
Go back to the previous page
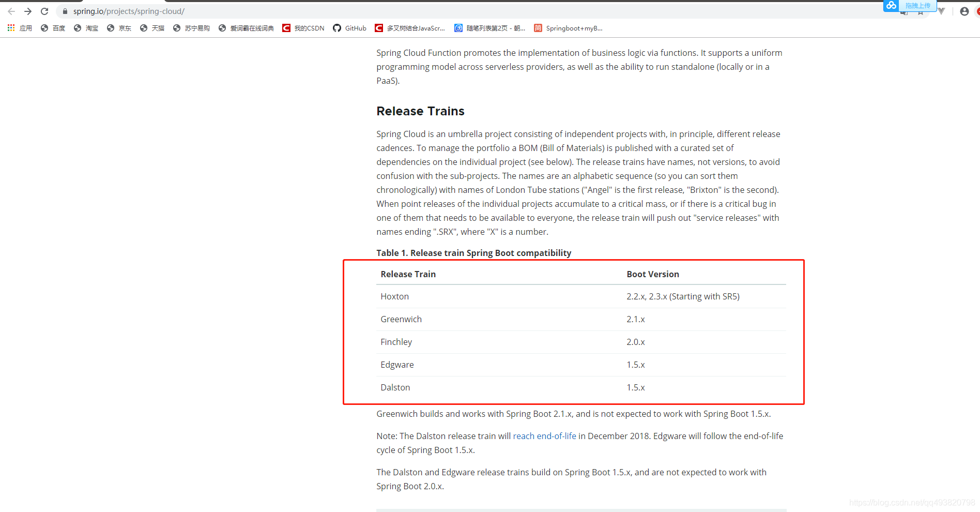pos(11,11)
